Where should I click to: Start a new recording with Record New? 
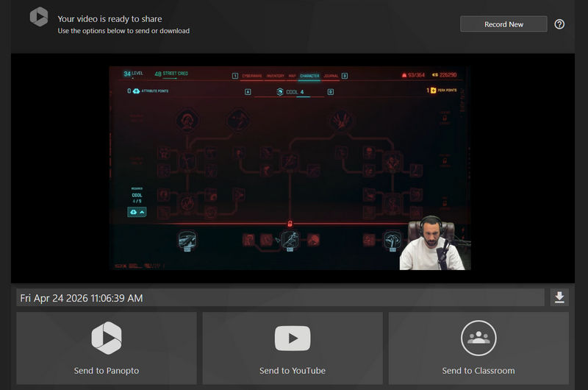[x=503, y=24]
